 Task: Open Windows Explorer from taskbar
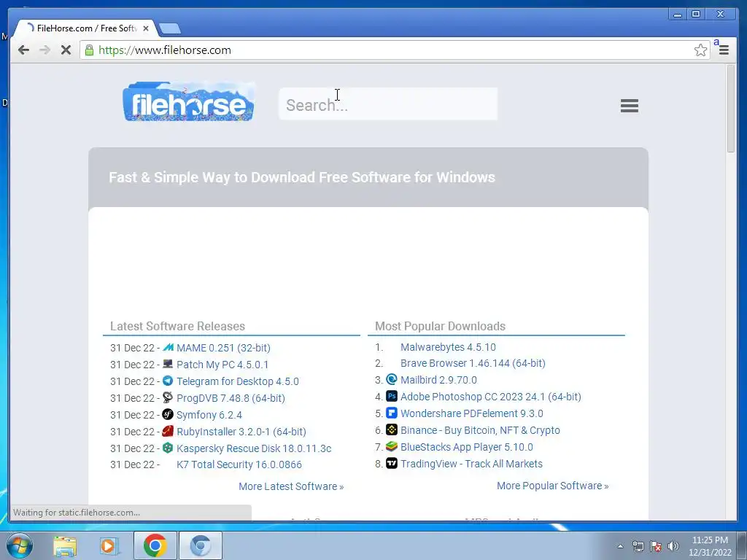click(65, 545)
